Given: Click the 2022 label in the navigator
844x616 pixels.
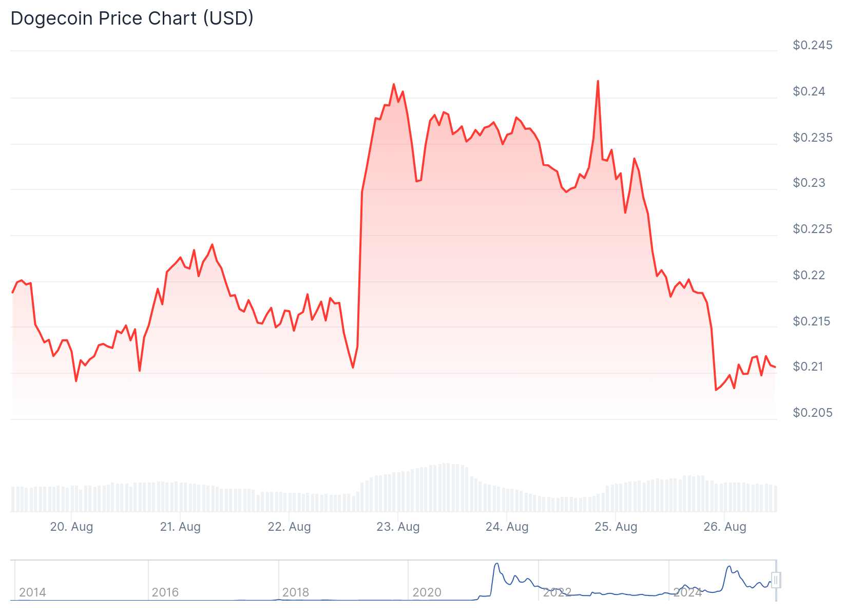Looking at the screenshot, I should click(x=557, y=592).
